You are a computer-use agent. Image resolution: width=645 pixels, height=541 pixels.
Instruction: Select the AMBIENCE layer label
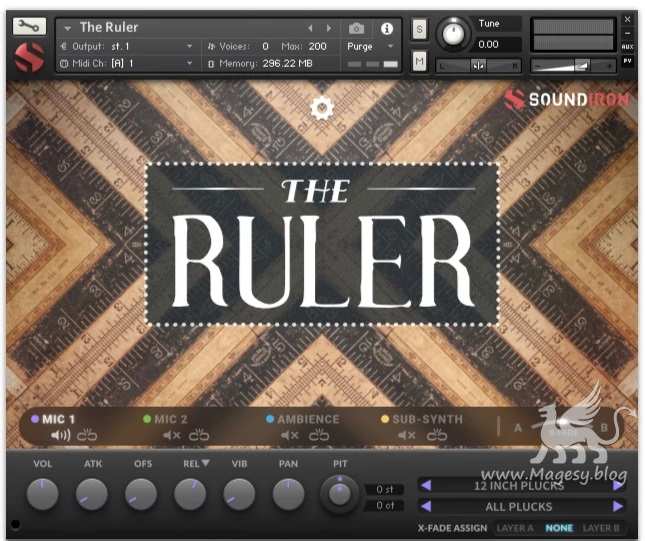pos(308,419)
